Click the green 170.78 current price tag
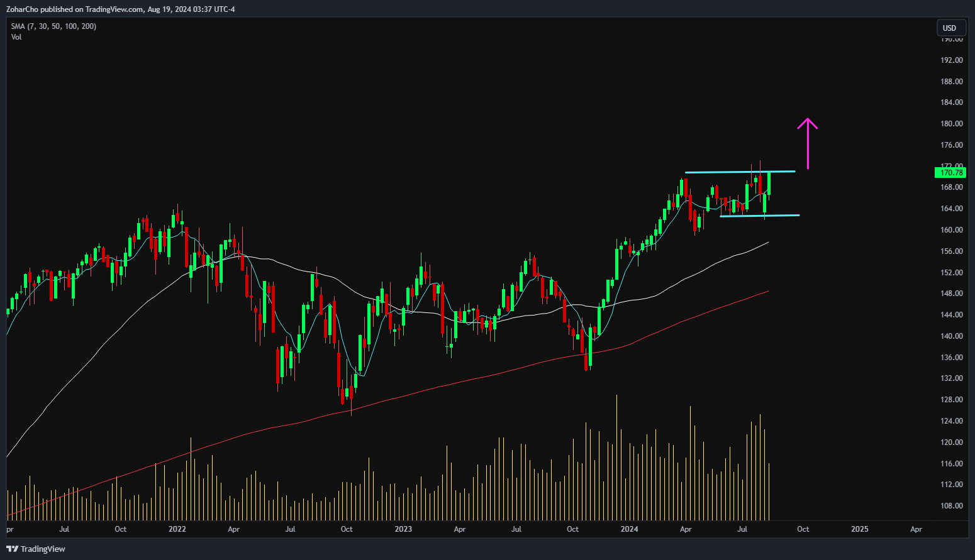The height and width of the screenshot is (560, 975). point(950,172)
